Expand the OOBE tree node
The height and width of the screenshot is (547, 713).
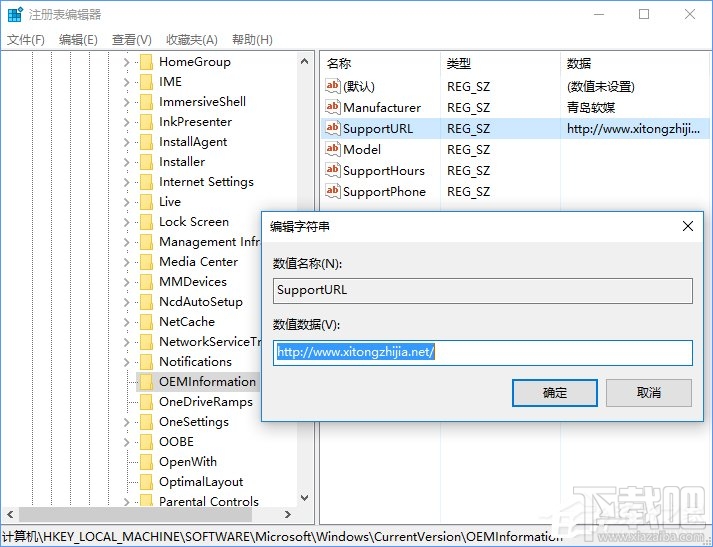tap(127, 442)
